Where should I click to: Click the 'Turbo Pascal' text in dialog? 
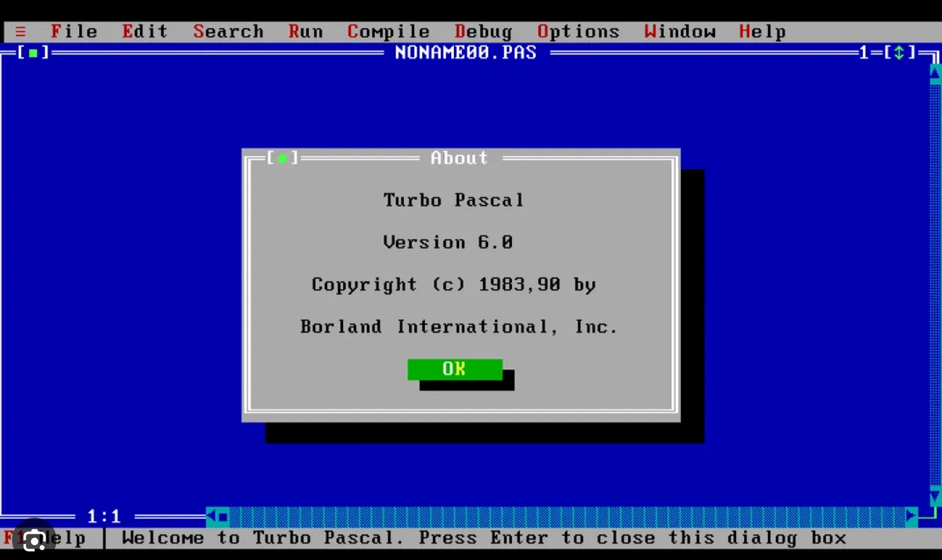pos(453,200)
